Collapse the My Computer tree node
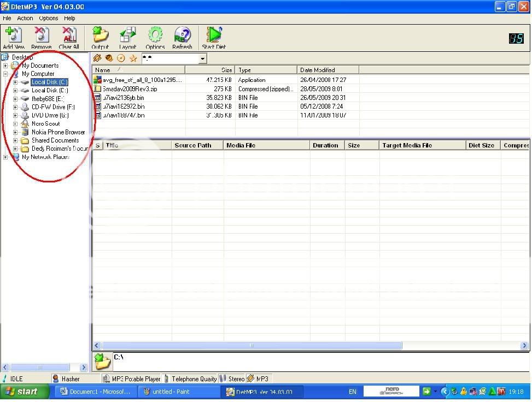 [x=5, y=74]
